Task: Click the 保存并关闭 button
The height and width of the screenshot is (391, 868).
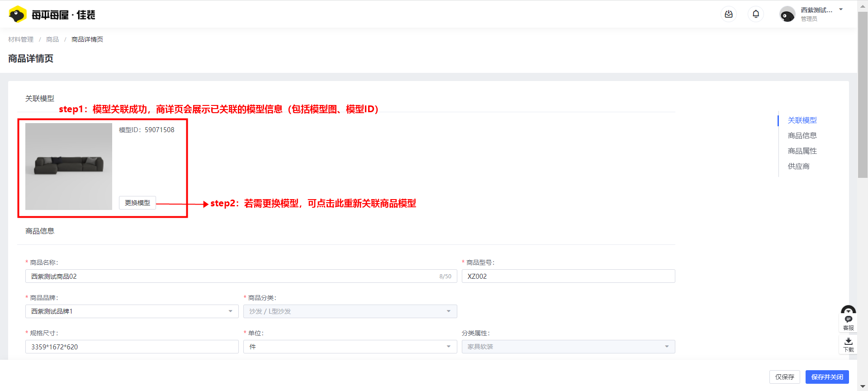Action: pos(827,377)
